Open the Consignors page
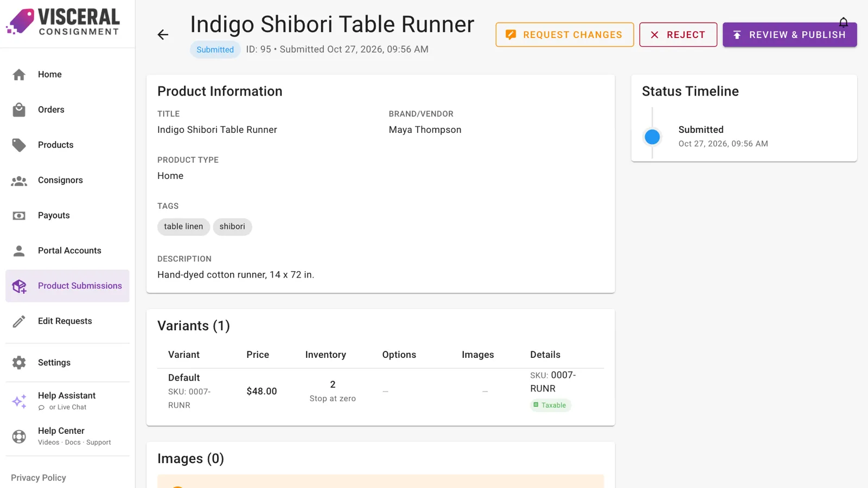The image size is (868, 488). [67, 180]
